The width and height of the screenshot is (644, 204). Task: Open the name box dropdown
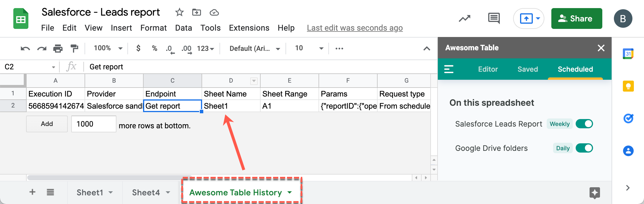point(53,67)
